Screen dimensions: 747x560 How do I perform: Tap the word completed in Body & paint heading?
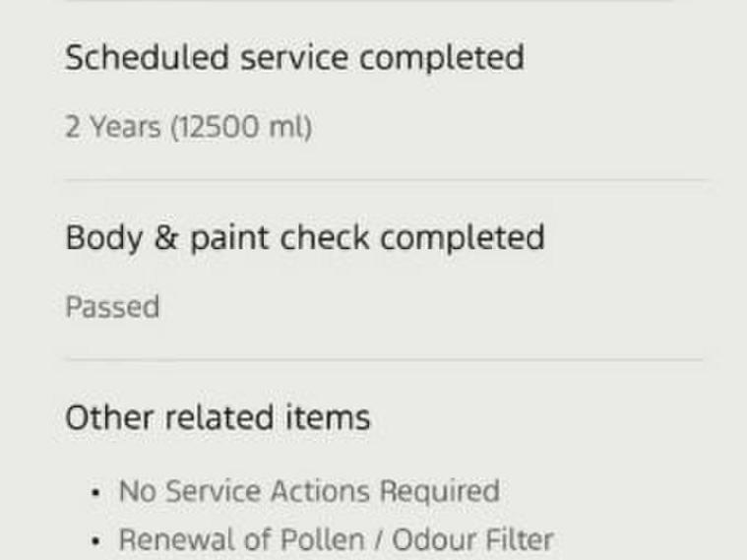point(462,238)
